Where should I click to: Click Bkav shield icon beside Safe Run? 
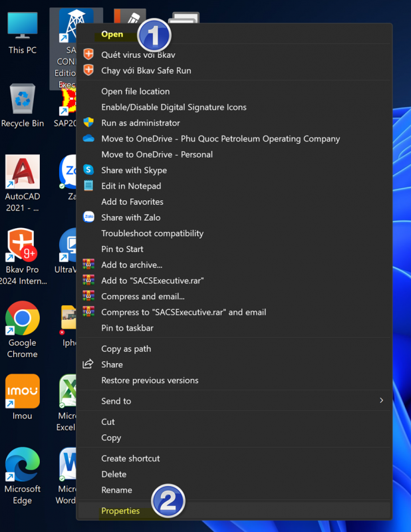pyautogui.click(x=88, y=70)
